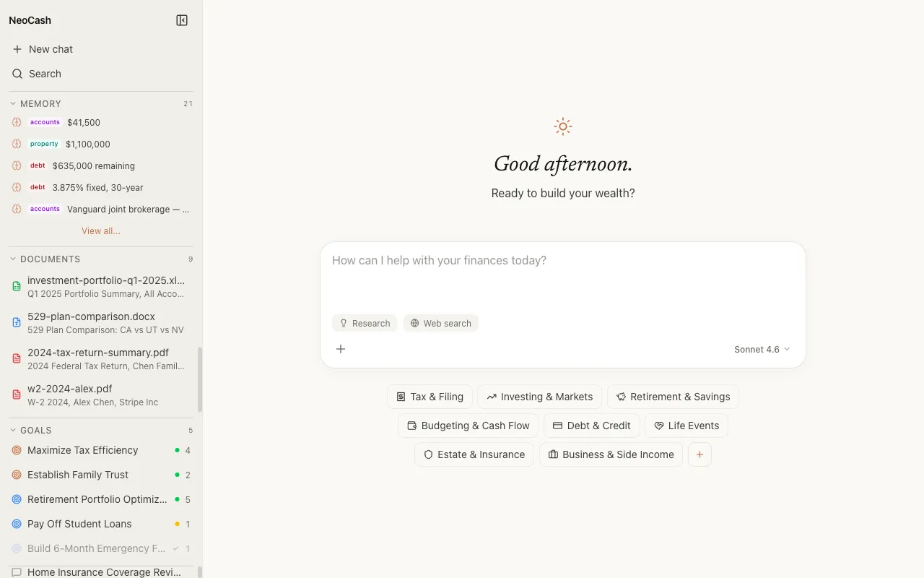Viewport: 924px width, 578px height.
Task: Collapse the MEMORY section
Action: pyautogui.click(x=13, y=104)
